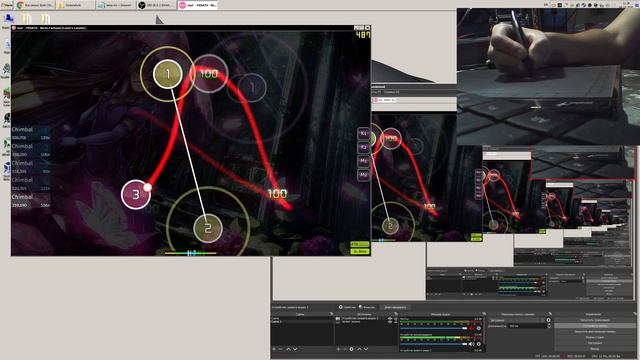Pop out the Sources dock panel in OBS
The width and height of the screenshot is (640, 360).
pos(396,313)
